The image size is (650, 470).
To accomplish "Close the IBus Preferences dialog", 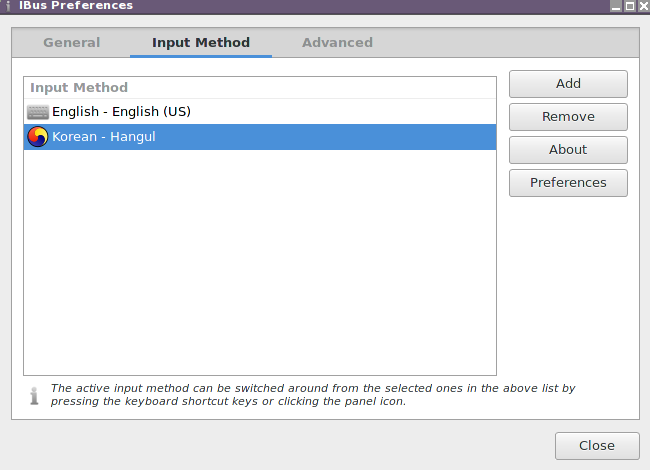I will [x=597, y=446].
